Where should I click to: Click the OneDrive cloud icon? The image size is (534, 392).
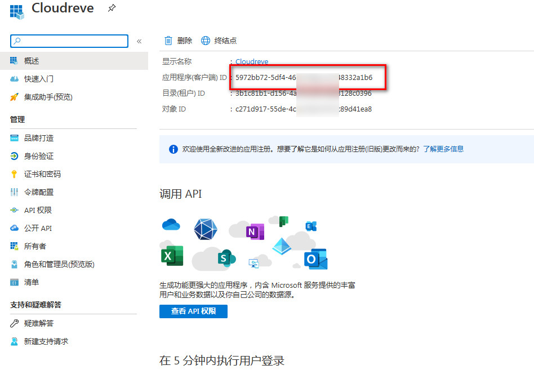click(171, 225)
